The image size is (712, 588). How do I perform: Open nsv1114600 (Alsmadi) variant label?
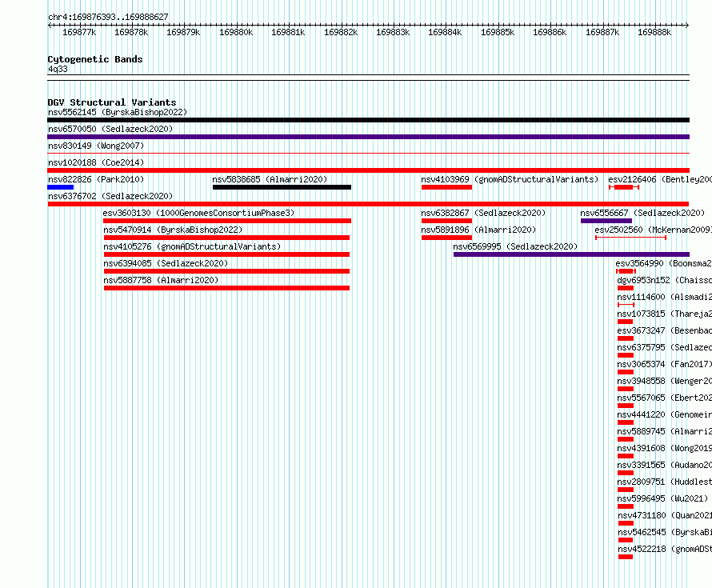[664, 297]
